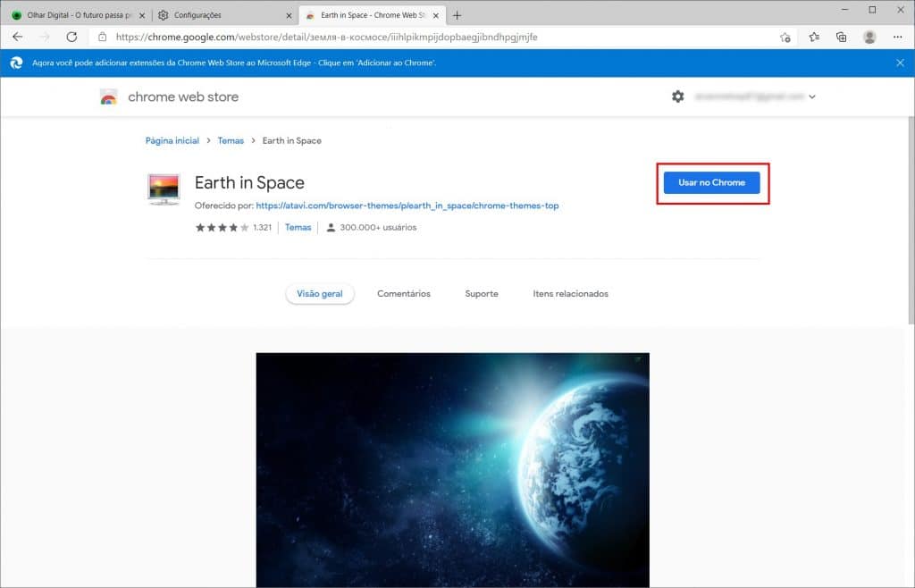This screenshot has height=588, width=915.
Task: Click the padlock site info icon
Action: 102,37
